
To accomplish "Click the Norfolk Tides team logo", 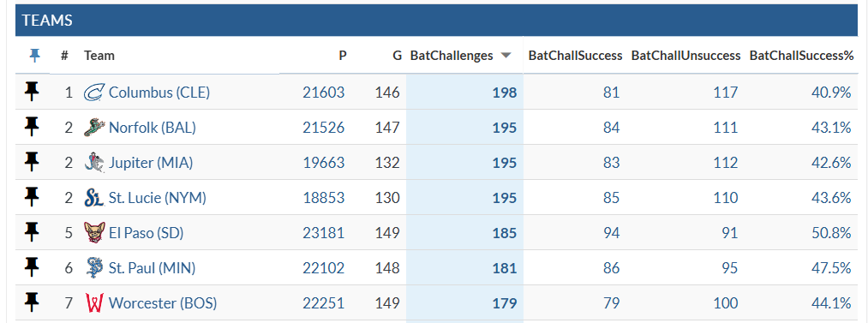I will pos(94,128).
